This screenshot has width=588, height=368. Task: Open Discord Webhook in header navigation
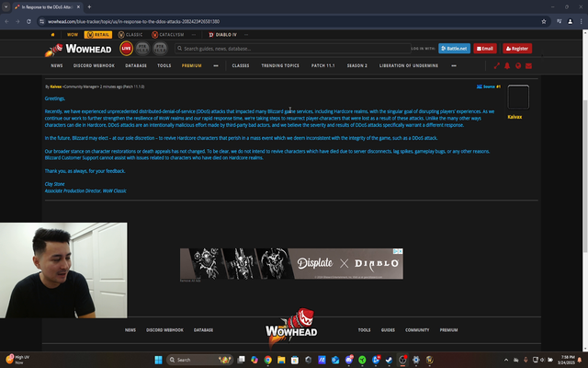pyautogui.click(x=94, y=65)
